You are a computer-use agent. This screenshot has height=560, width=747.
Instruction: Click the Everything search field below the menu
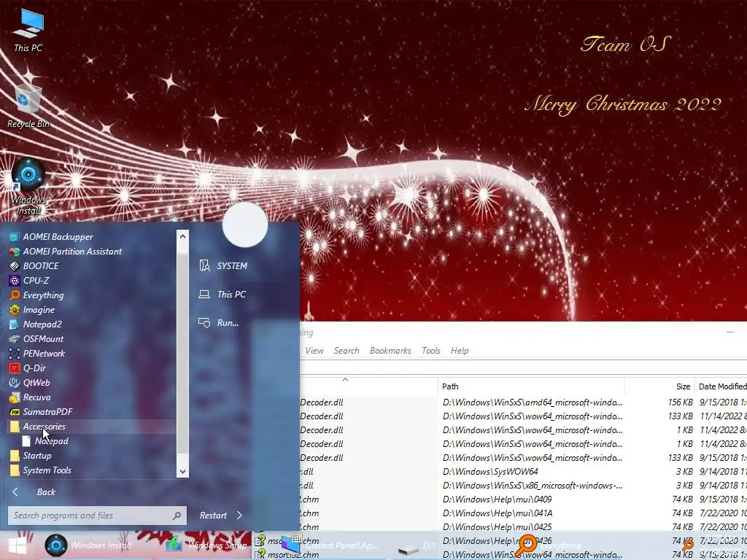click(x=523, y=367)
